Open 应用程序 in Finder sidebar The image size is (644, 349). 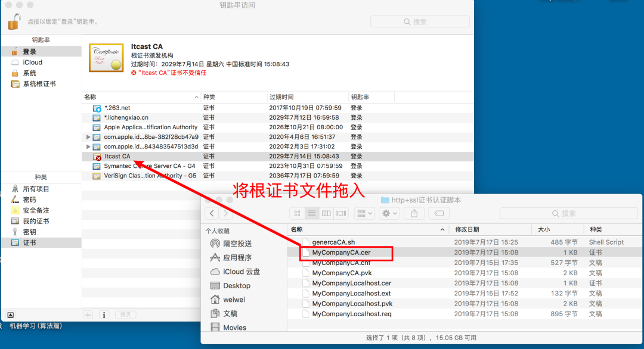pyautogui.click(x=231, y=257)
